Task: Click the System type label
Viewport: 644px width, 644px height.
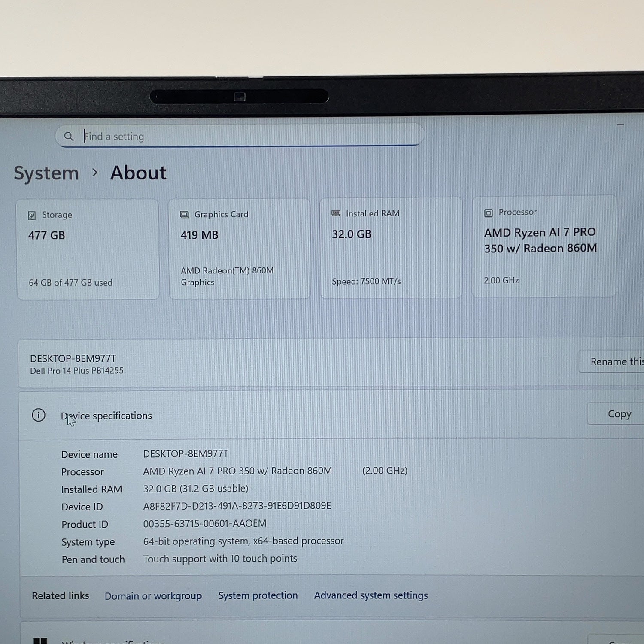Action: point(88,542)
